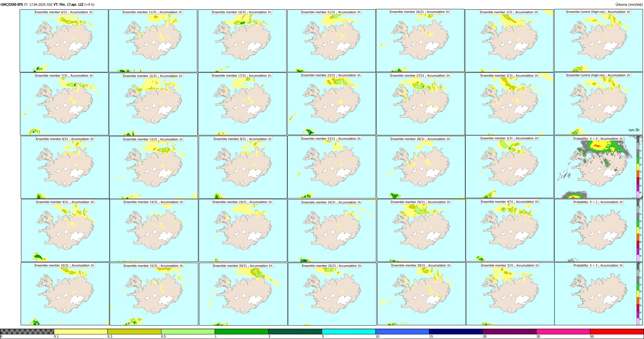Select the Ensemble member 12/31 map panel

pyautogui.click(x=153, y=104)
